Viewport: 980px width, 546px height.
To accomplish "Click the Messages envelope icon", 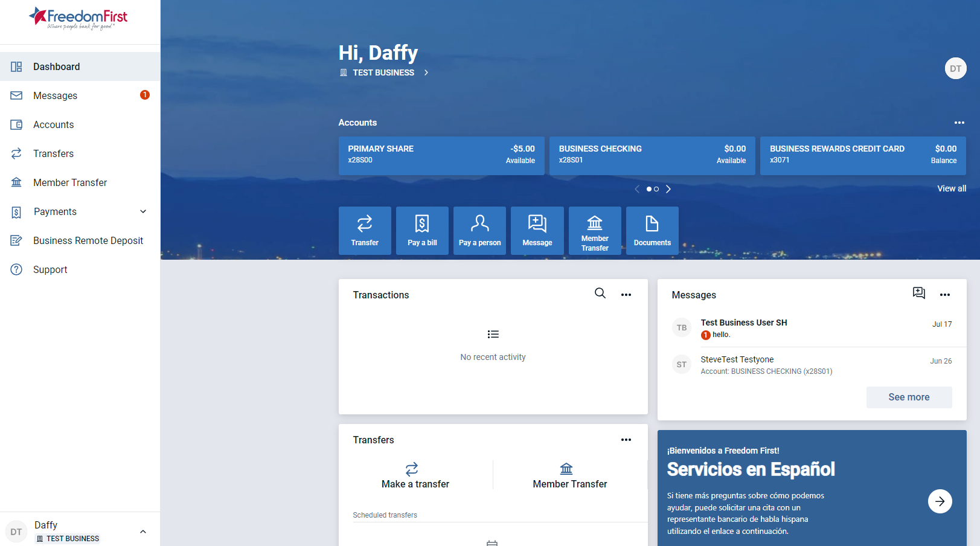I will [16, 95].
